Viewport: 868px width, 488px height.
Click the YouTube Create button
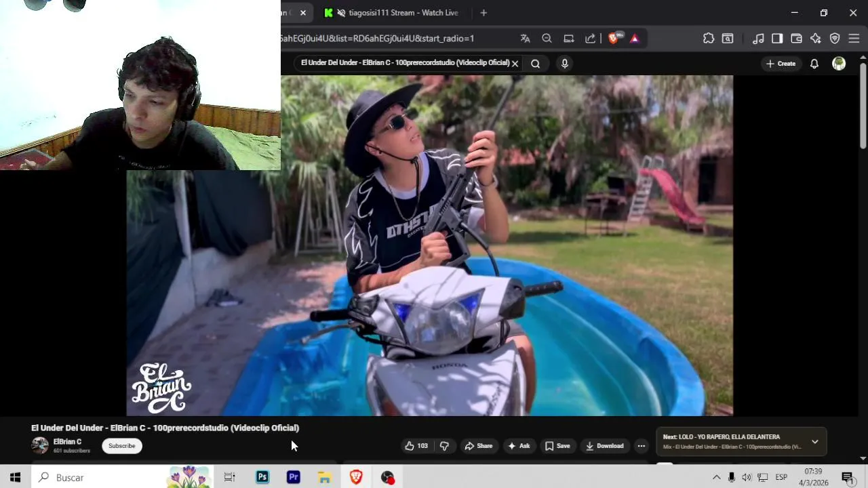click(x=781, y=64)
